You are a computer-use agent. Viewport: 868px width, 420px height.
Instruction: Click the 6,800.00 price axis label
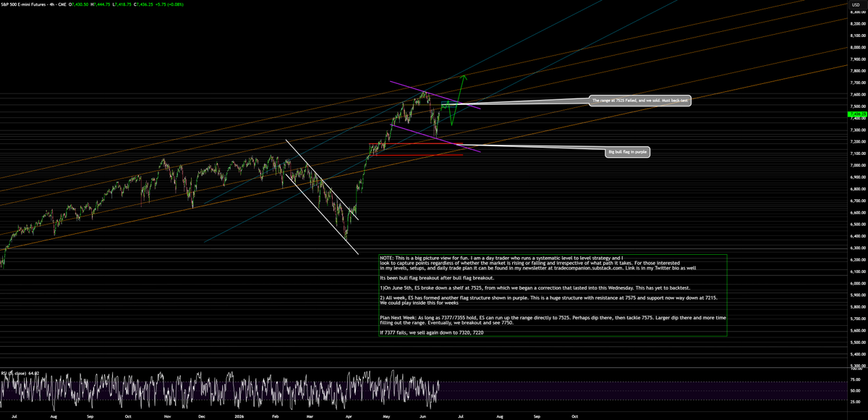point(857,189)
